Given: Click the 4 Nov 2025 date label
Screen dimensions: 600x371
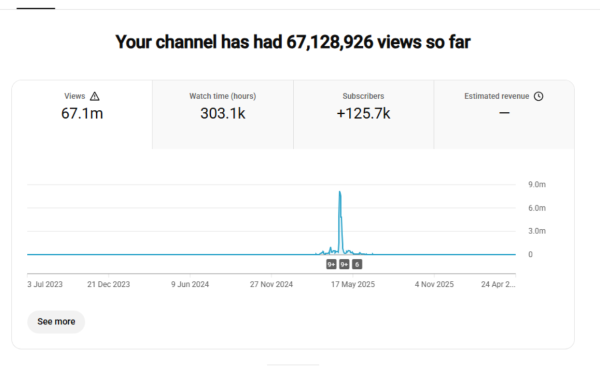Looking at the screenshot, I should [x=434, y=284].
